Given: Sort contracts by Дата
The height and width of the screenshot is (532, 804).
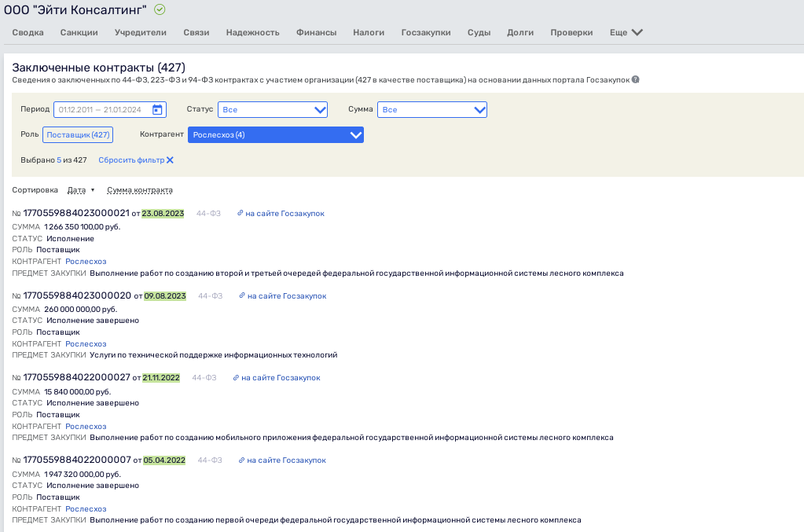Looking at the screenshot, I should pos(76,190).
